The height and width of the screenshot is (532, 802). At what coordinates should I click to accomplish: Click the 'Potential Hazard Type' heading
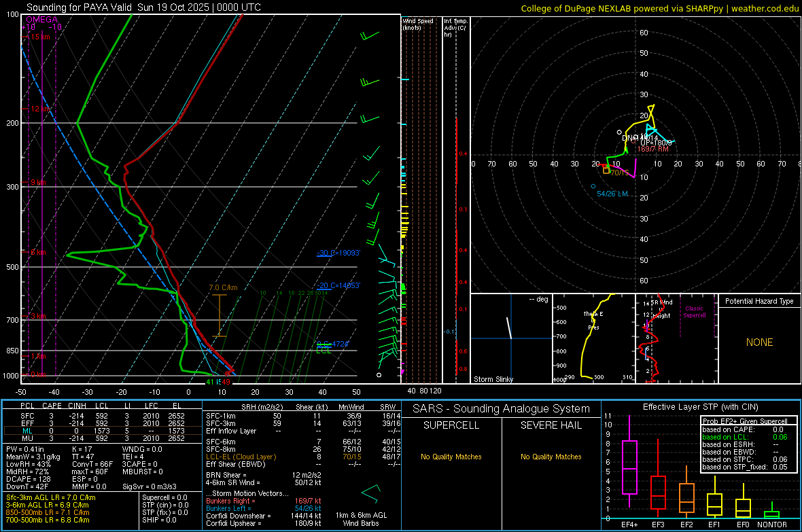point(759,301)
